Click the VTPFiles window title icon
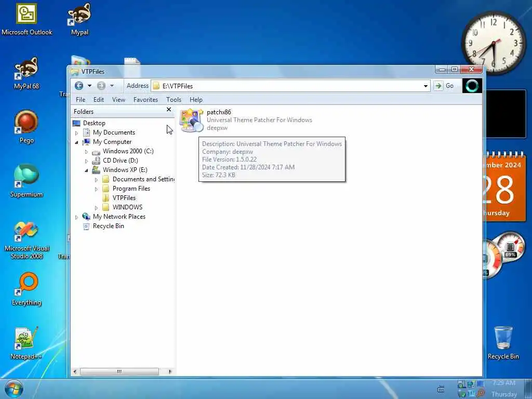The width and height of the screenshot is (532, 399). [75, 72]
